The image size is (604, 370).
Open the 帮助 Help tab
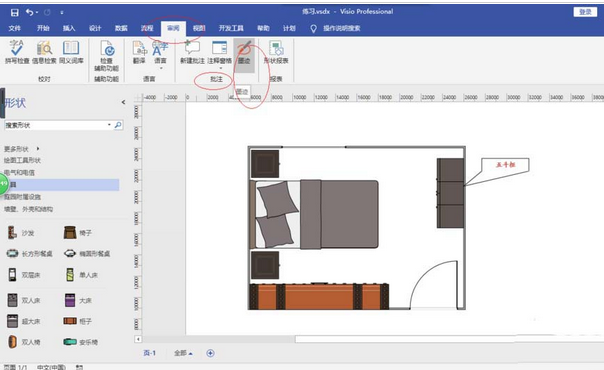tap(263, 28)
